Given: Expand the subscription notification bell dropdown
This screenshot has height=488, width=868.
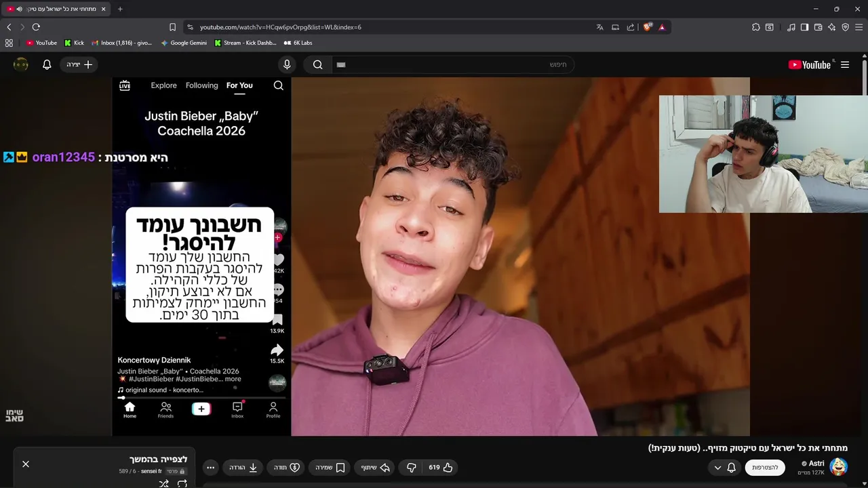Looking at the screenshot, I should pos(724,468).
